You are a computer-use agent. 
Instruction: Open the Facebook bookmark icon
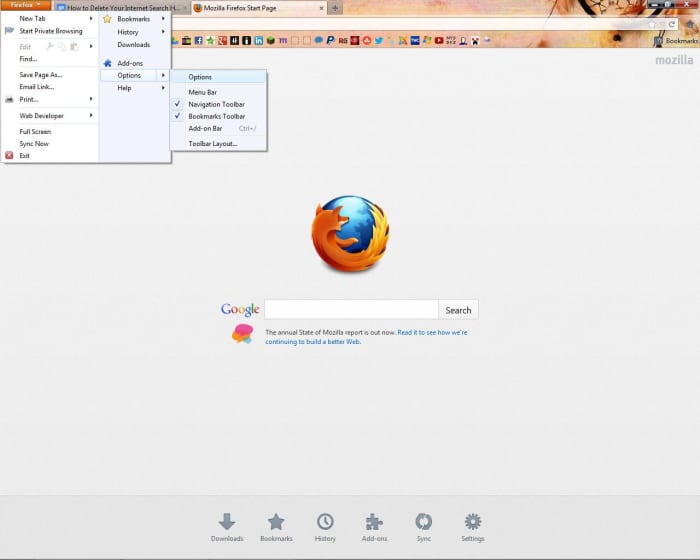198,41
